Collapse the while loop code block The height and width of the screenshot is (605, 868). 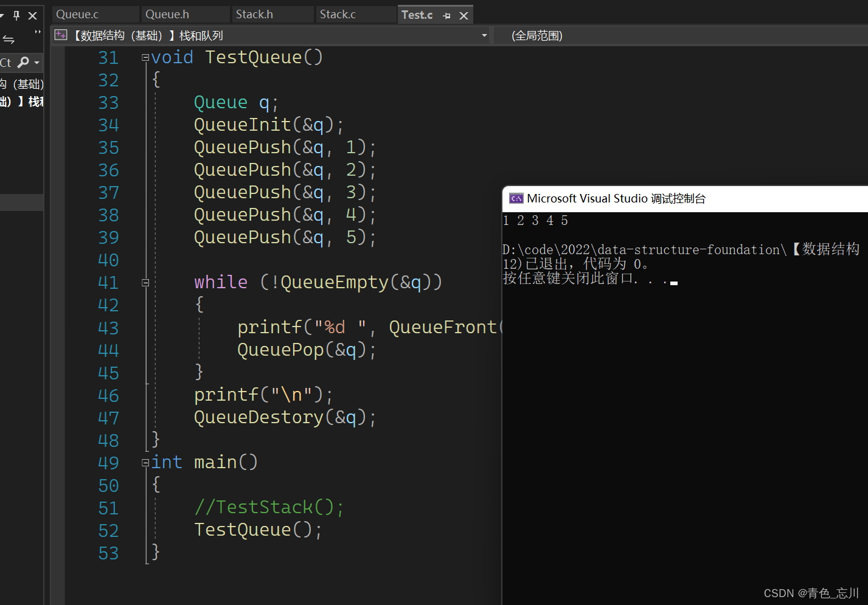145,283
